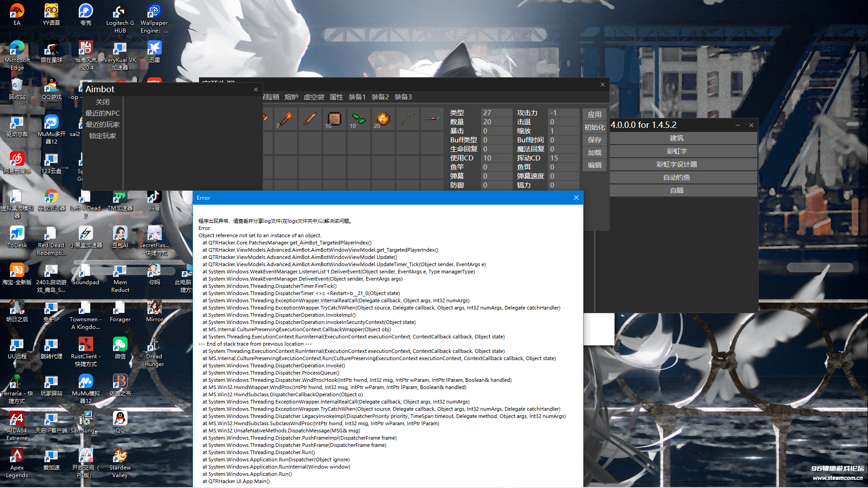Screen dimensions: 868x488
Task: Open ToDesk remote desktop
Action: 17,233
